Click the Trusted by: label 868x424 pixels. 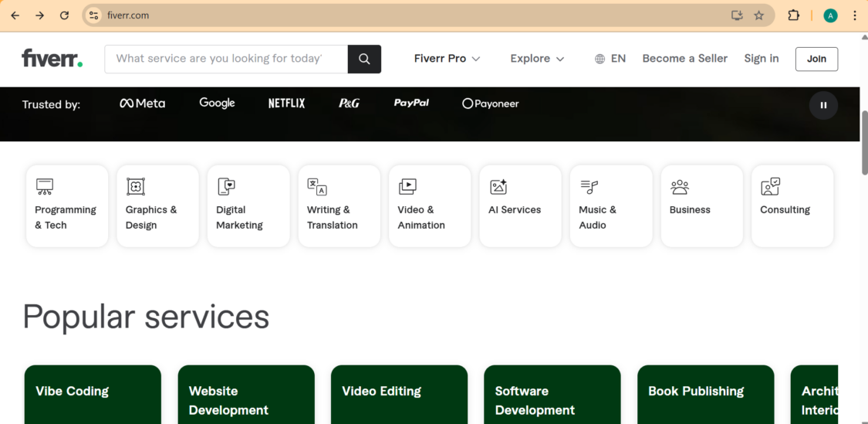[51, 104]
